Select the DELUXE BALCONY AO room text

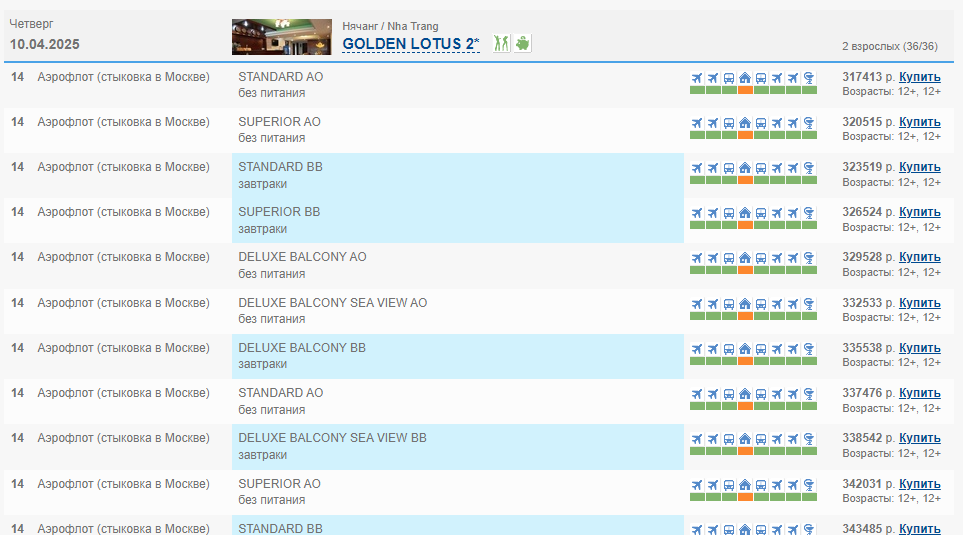point(302,257)
